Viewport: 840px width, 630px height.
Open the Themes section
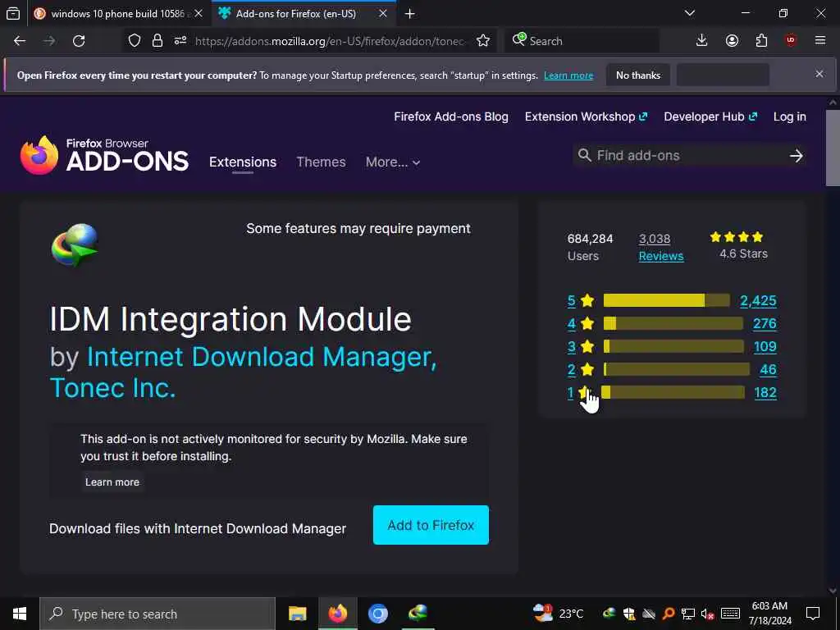click(x=321, y=162)
